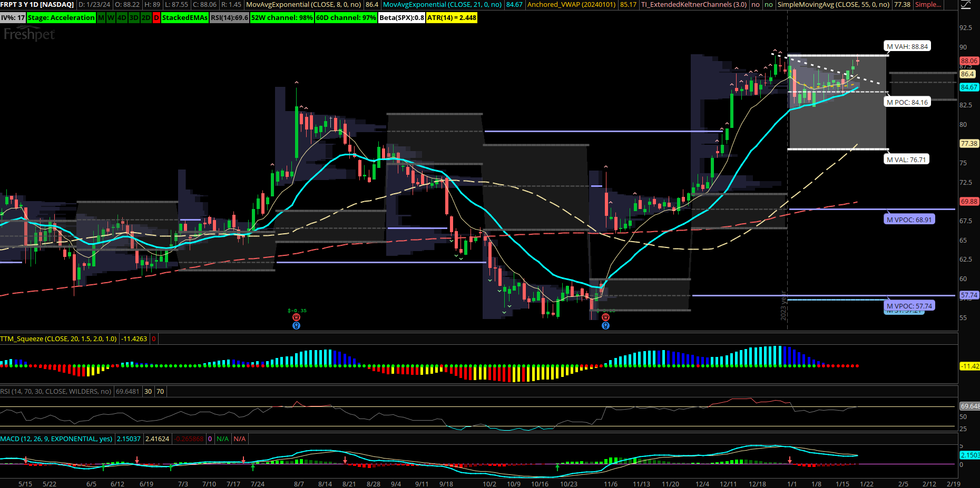This screenshot has height=488, width=980.
Task: Open the blue lightbulb event marker near 11/6
Action: click(x=605, y=326)
